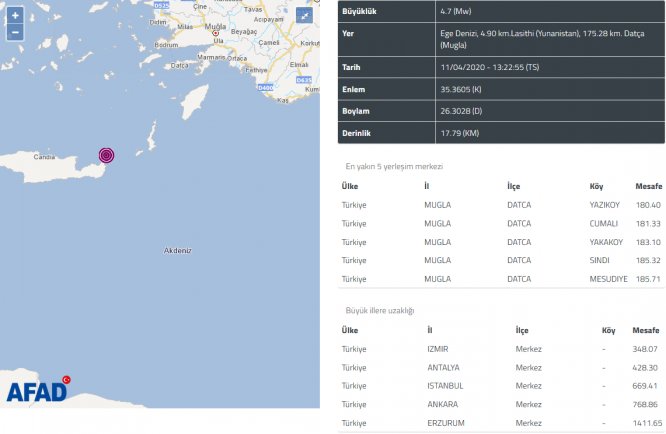Click the Marmaris label on the map
Screen dimensions: 666x434
[211, 57]
